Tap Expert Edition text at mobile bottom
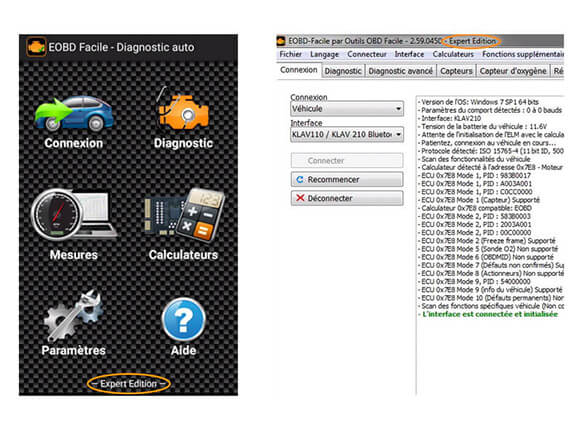The image size is (580, 438). tap(129, 384)
